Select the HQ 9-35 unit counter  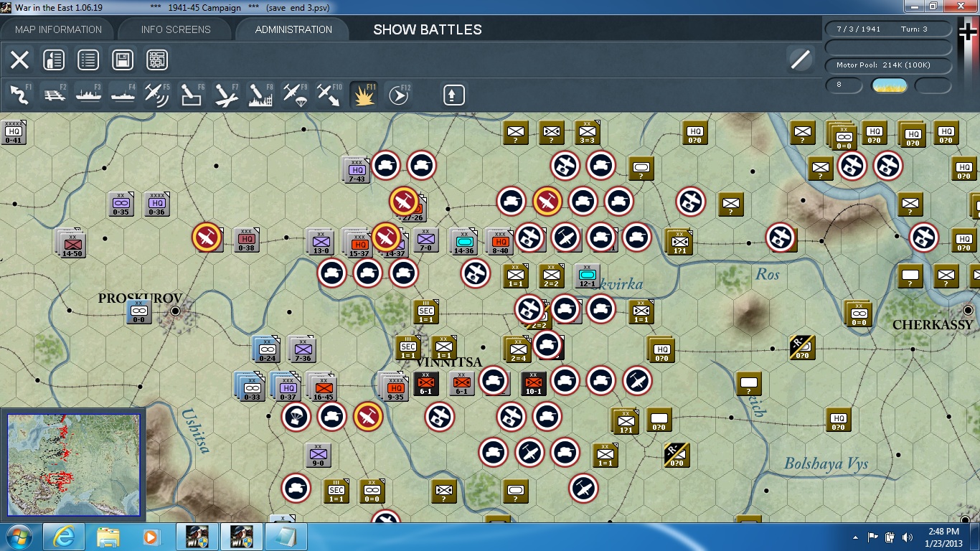[x=394, y=385]
